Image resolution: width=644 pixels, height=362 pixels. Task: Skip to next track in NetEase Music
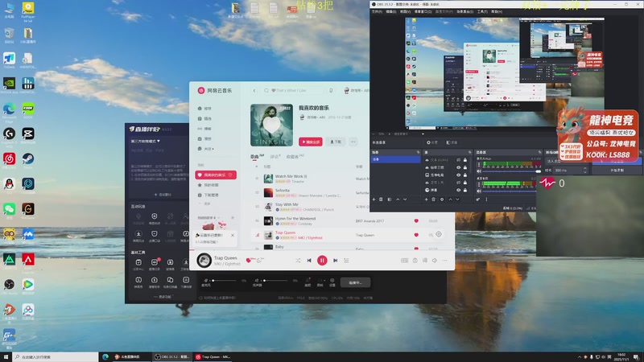pyautogui.click(x=335, y=260)
